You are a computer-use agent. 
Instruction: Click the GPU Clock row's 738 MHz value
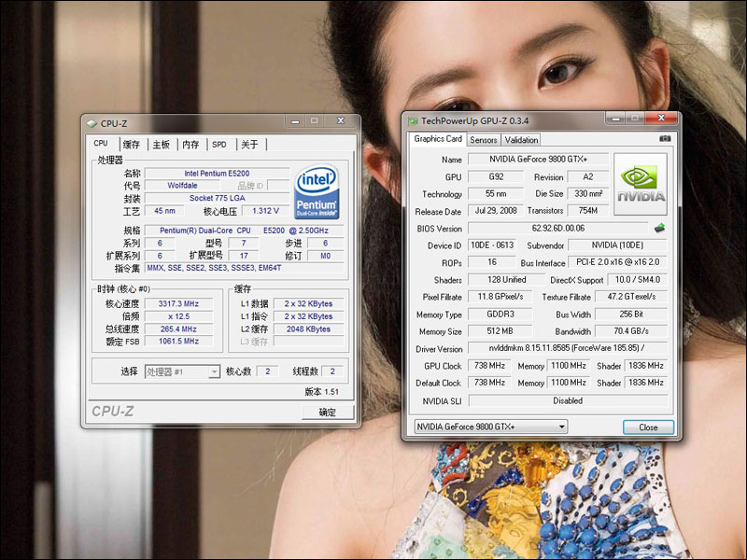489,366
